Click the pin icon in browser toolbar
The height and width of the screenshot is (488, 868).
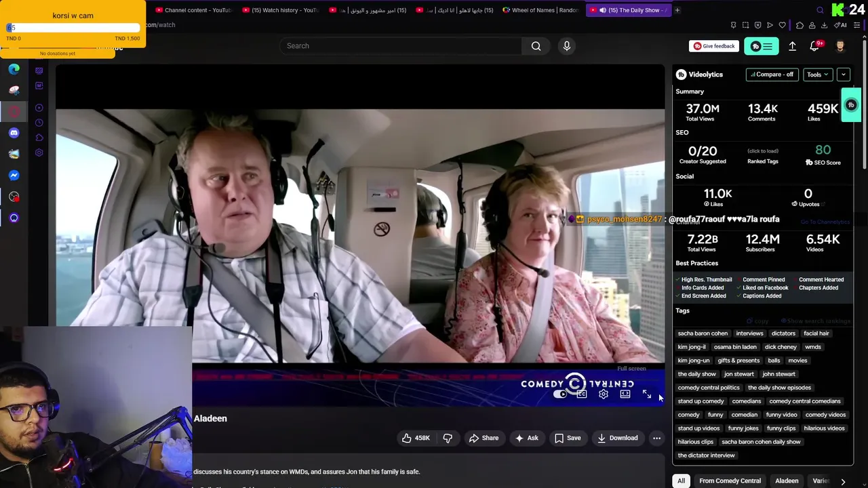pyautogui.click(x=733, y=25)
